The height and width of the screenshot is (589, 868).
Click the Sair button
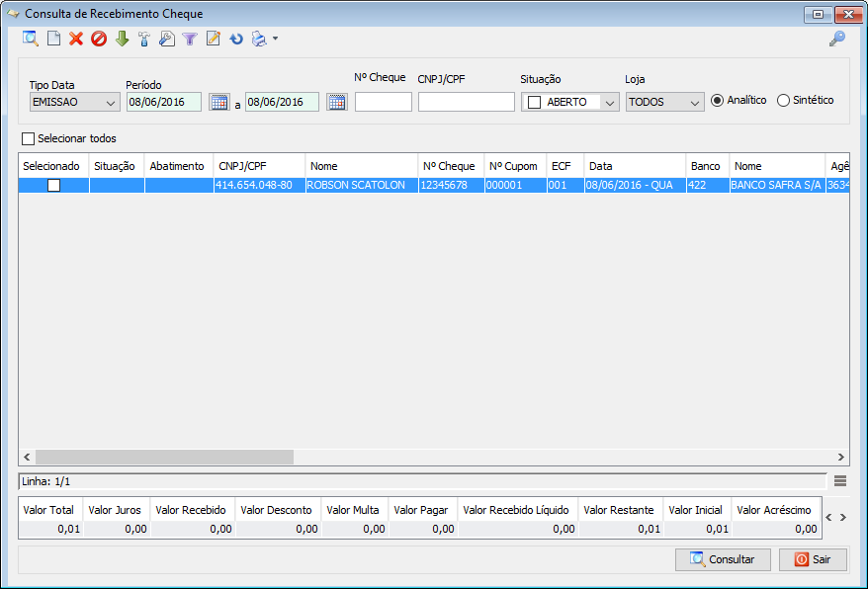[813, 559]
